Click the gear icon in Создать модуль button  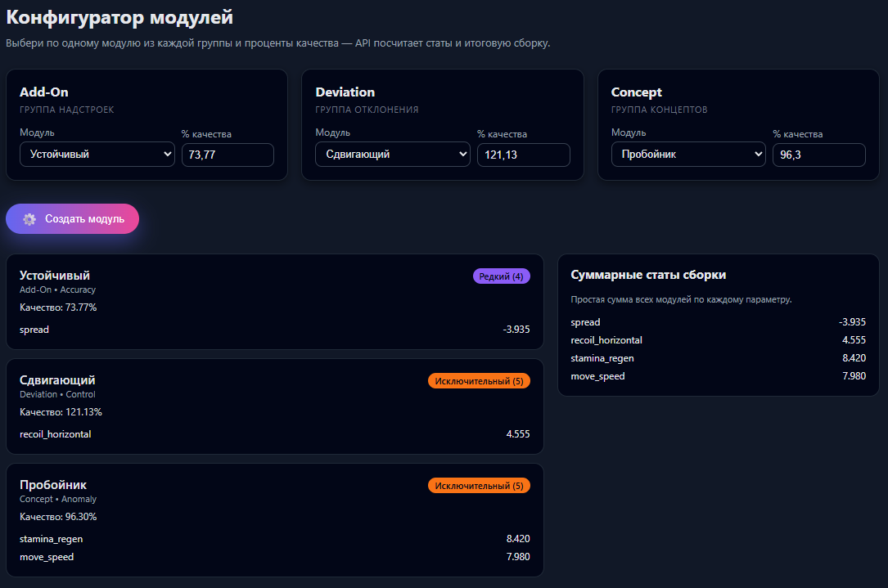tap(29, 219)
